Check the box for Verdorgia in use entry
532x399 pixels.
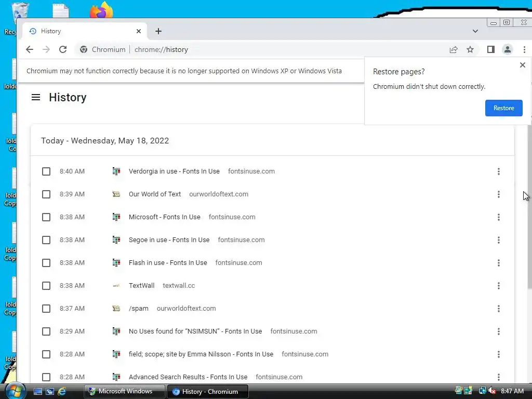pyautogui.click(x=46, y=171)
